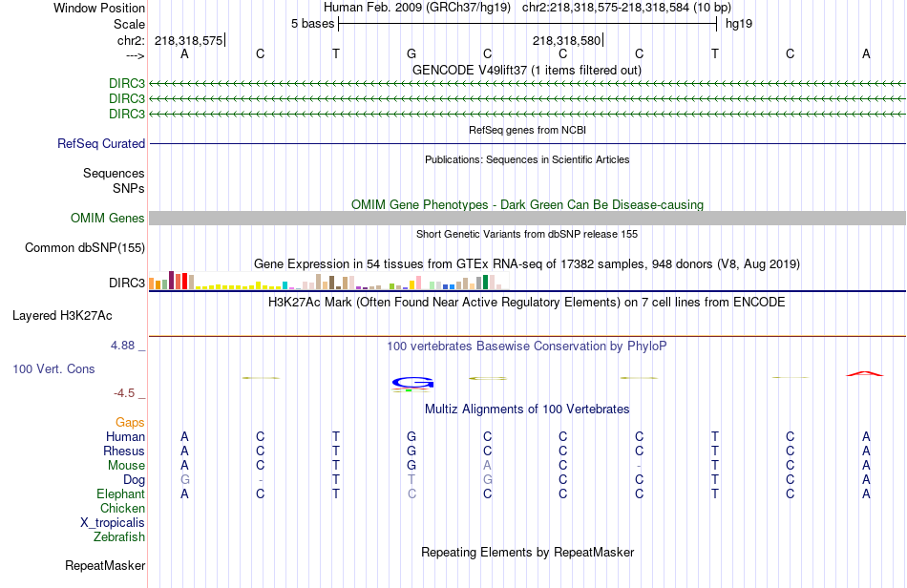Screen dimensions: 907x588
Task: Open OMIM Gene Phenotypes track title
Action: [x=527, y=204]
